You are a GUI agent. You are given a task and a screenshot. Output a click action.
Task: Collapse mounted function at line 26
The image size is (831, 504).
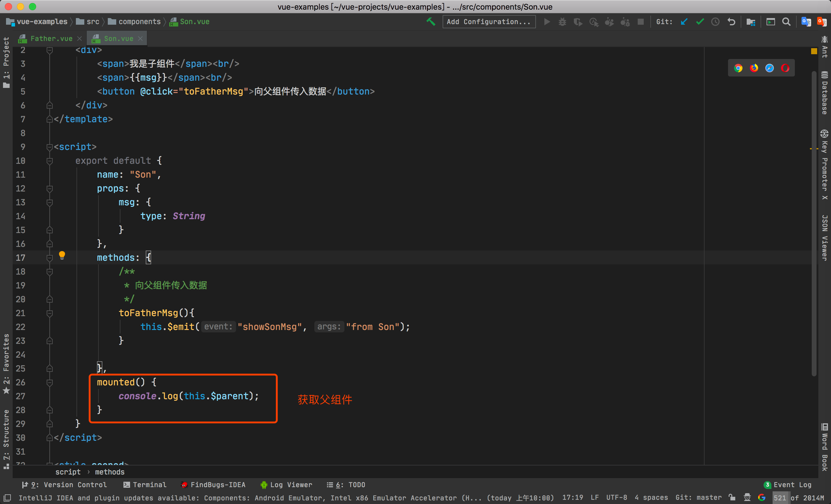(x=50, y=383)
